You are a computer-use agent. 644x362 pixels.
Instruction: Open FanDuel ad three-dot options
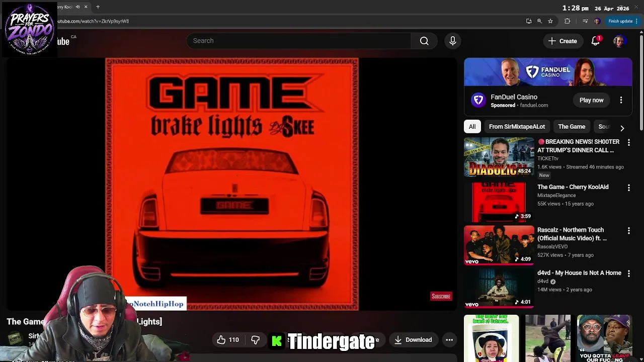621,100
